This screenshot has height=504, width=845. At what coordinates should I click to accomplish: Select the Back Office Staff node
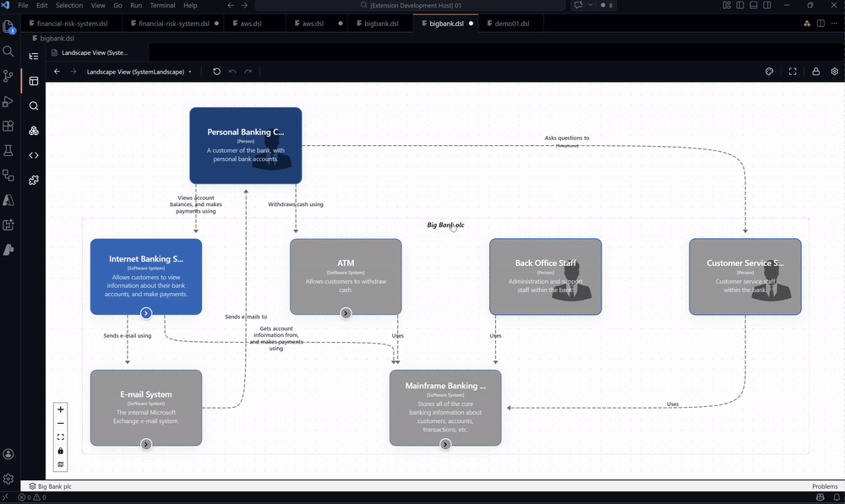tap(545, 277)
